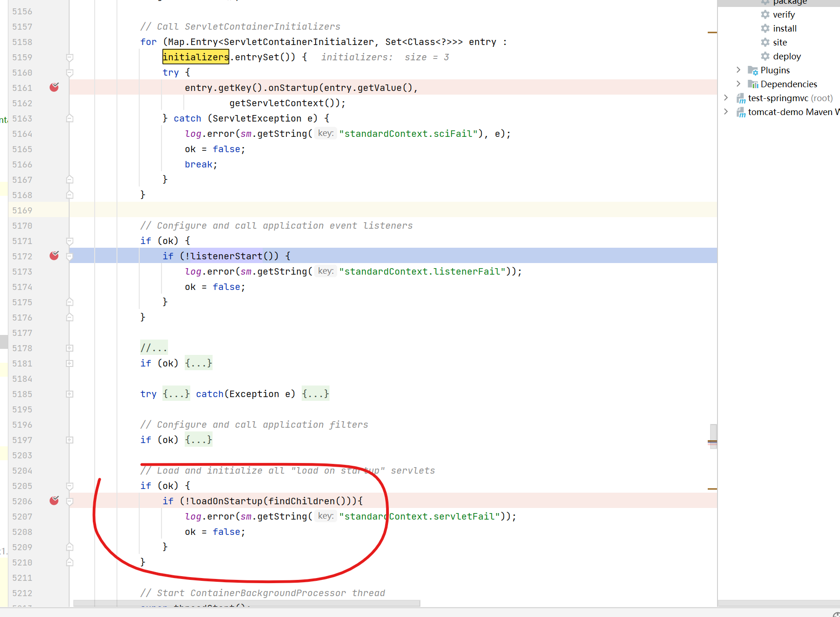
Task: Click the getServletContext() call on line 5162
Action: tap(284, 103)
